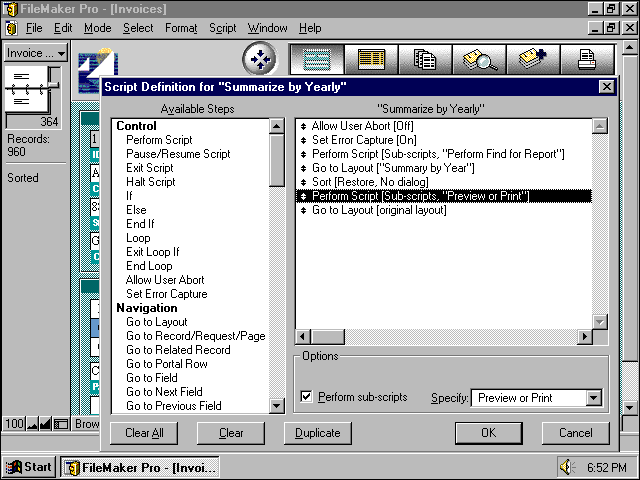Click the print toolbar icon
The height and width of the screenshot is (480, 640).
587,59
